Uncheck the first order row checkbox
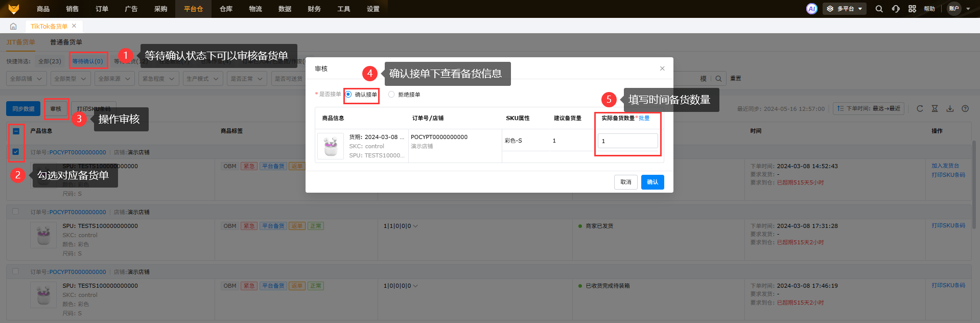 click(x=16, y=152)
